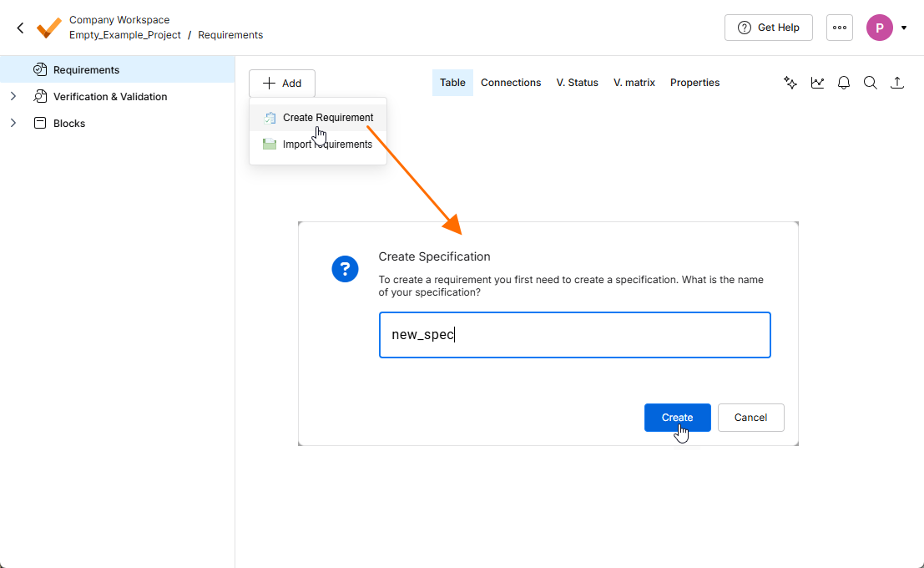Click the specification name input field

[574, 335]
